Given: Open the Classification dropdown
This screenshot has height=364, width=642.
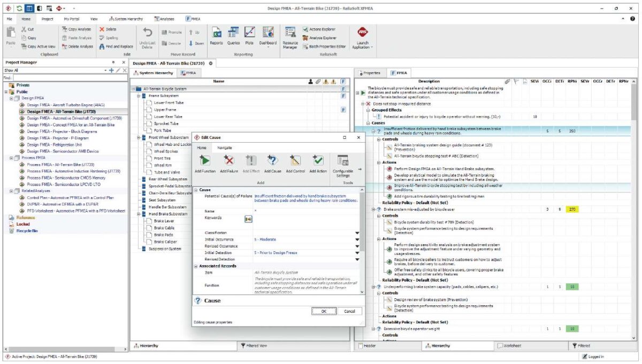Looking at the screenshot, I should tap(357, 233).
